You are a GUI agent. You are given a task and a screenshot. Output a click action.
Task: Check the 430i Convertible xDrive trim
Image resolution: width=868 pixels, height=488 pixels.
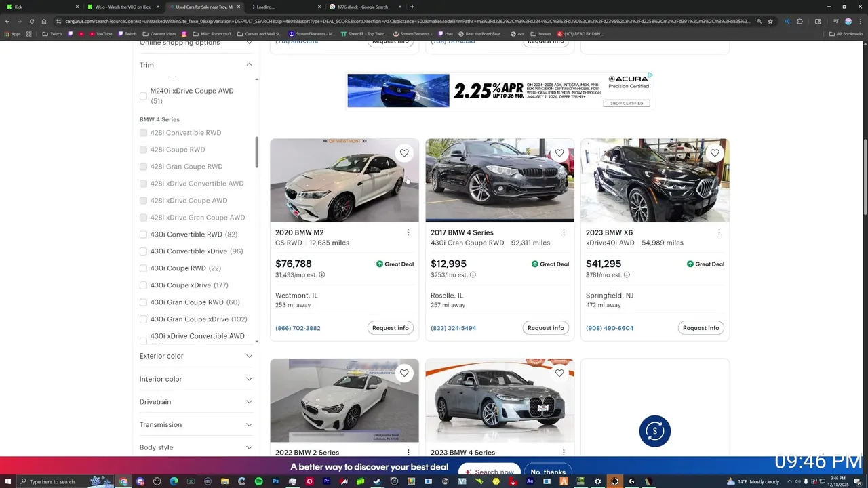[x=143, y=251]
